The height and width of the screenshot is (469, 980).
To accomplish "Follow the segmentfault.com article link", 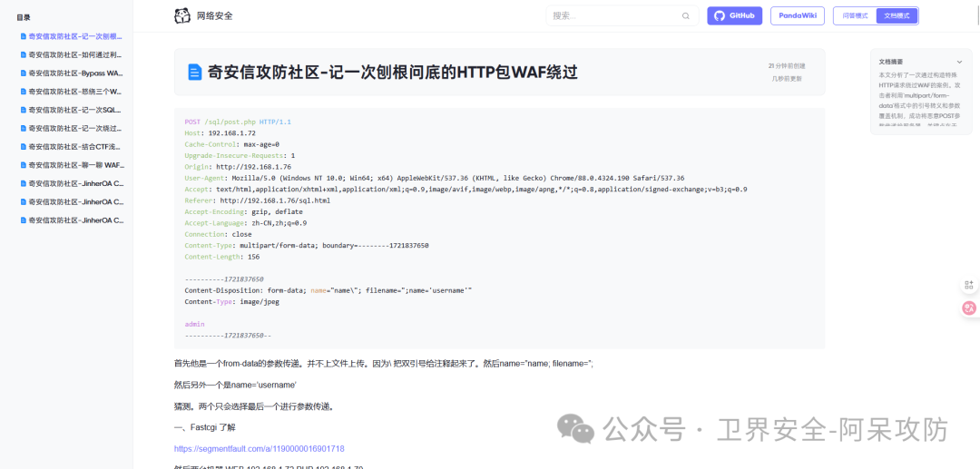I will click(259, 448).
